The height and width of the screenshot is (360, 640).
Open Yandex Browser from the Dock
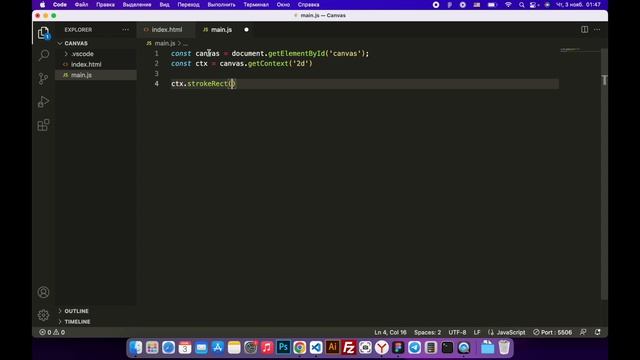coord(382,347)
